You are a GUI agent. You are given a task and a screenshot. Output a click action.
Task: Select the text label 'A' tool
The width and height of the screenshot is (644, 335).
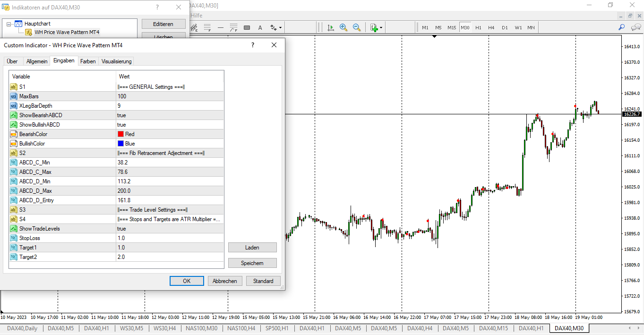coord(260,27)
